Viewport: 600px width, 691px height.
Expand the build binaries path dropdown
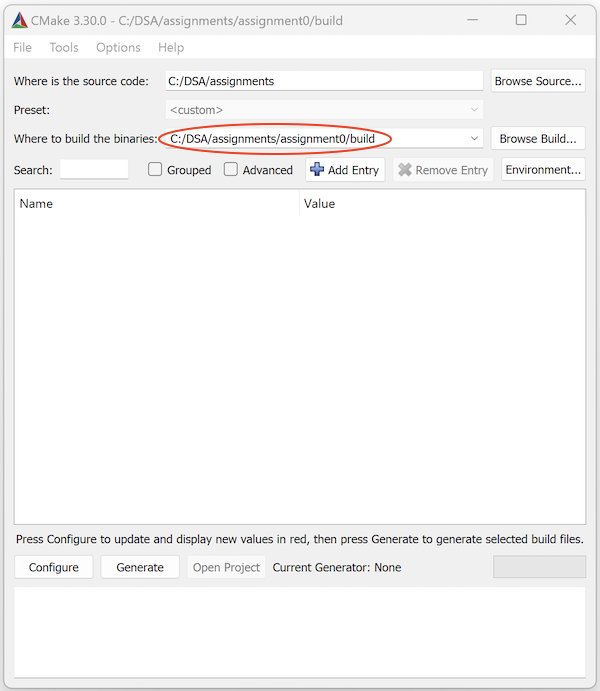(x=474, y=139)
